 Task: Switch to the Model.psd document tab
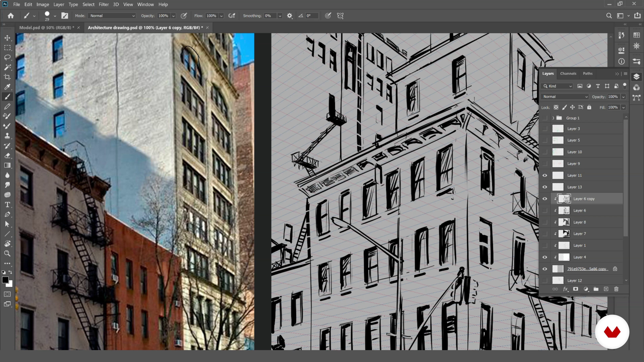[x=47, y=27]
